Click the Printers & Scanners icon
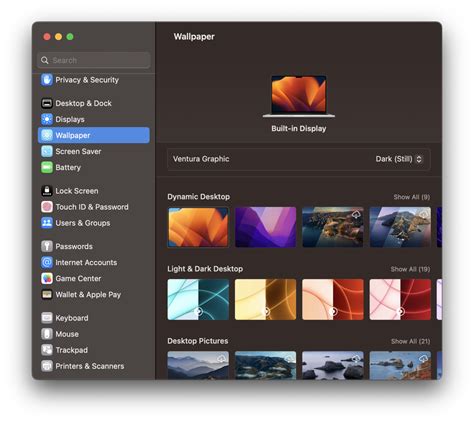474x422 pixels. (x=47, y=366)
